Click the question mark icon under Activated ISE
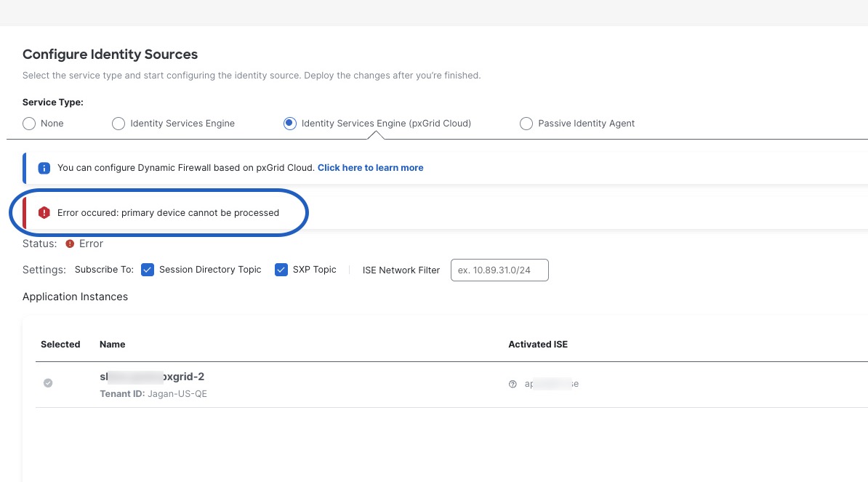Screen dimensions: 868x482 pyautogui.click(x=513, y=384)
